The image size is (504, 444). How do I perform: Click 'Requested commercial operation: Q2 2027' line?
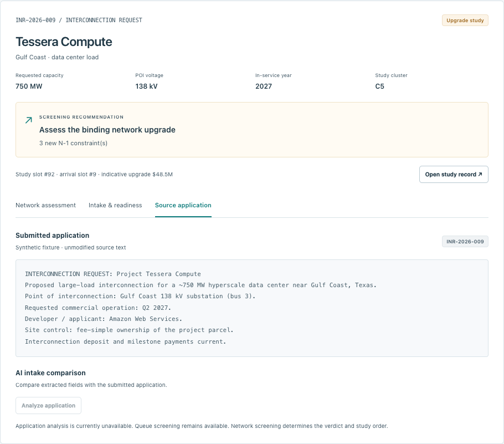tap(98, 308)
